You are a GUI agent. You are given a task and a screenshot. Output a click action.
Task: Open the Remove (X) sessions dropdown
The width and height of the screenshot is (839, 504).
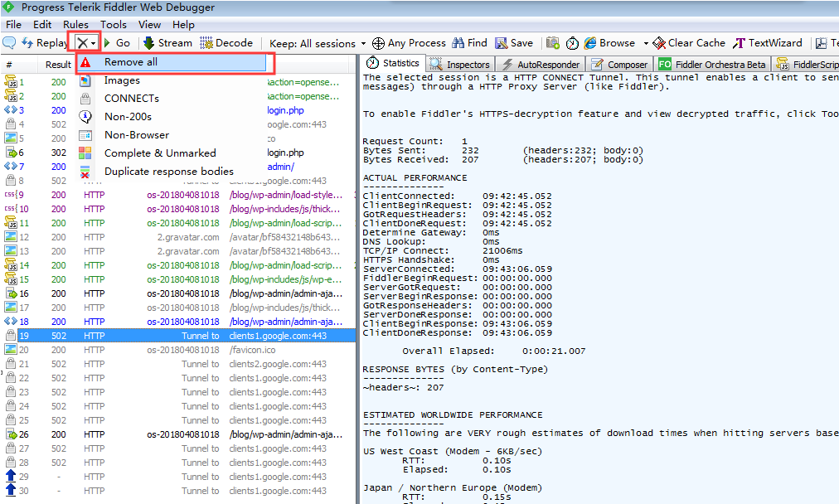coord(85,43)
